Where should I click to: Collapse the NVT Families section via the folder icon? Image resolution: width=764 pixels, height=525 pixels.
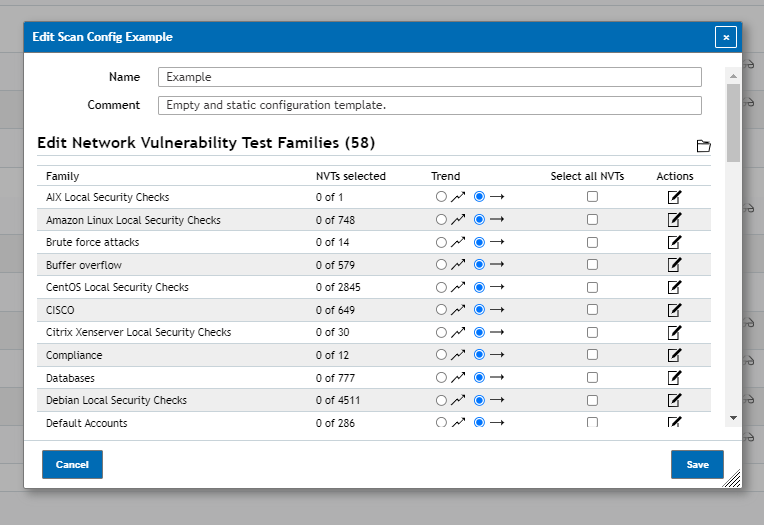[x=703, y=146]
